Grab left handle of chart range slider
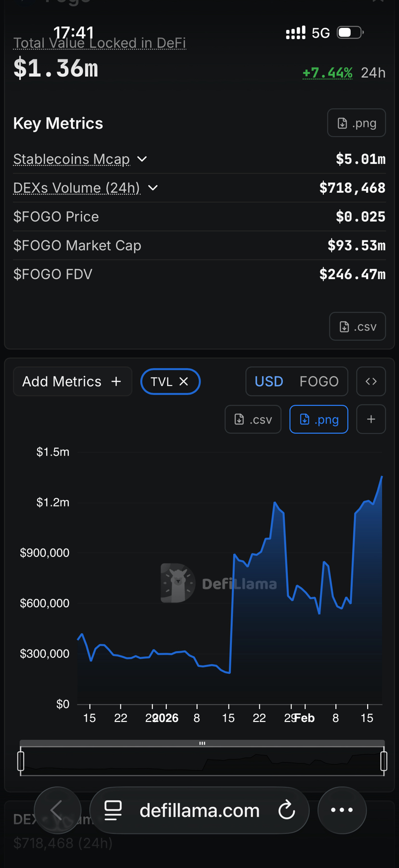The height and width of the screenshot is (868, 399). pos(21,761)
